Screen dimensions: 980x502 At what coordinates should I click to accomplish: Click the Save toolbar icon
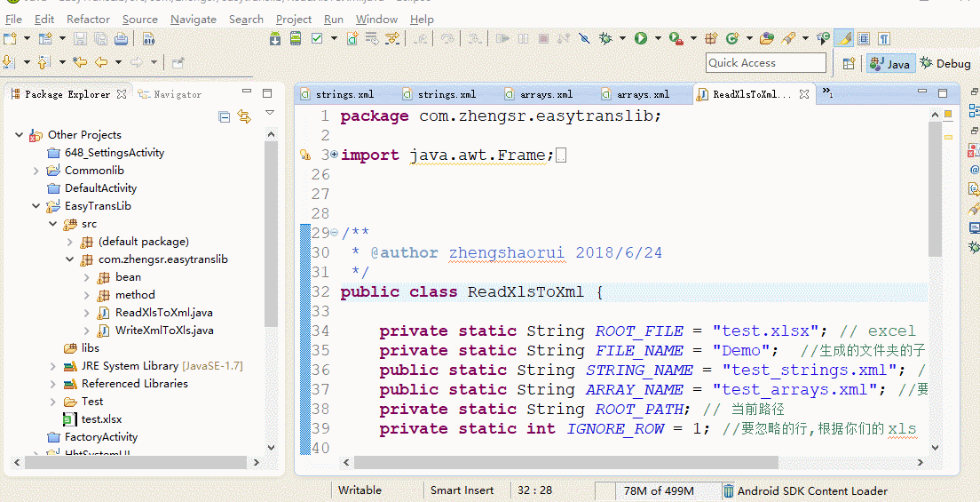(x=80, y=39)
